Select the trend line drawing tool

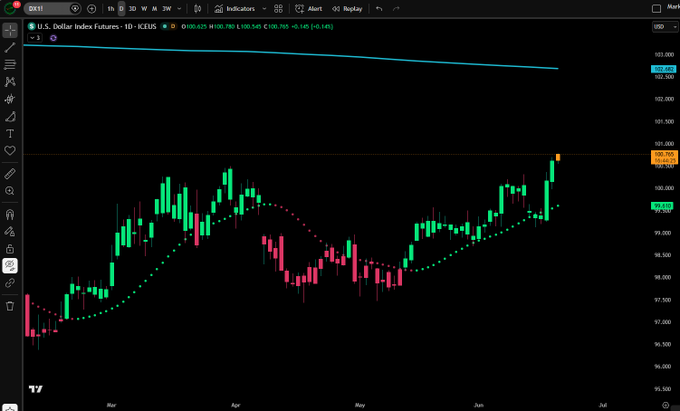(10, 47)
